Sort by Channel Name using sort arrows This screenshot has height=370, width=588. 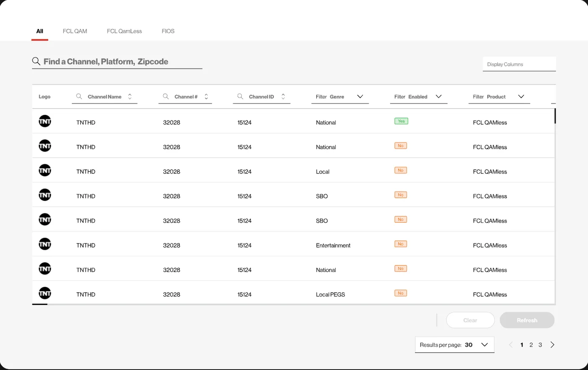(x=130, y=97)
